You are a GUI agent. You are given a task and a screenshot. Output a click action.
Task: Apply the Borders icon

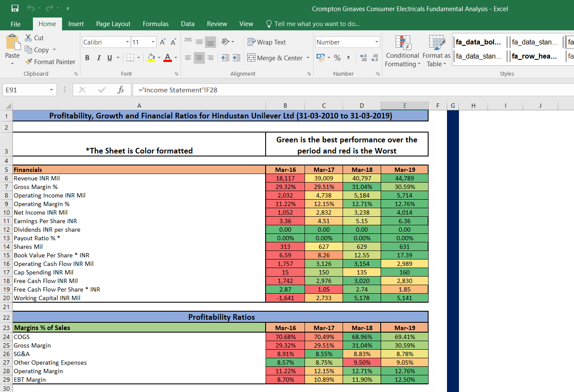130,58
